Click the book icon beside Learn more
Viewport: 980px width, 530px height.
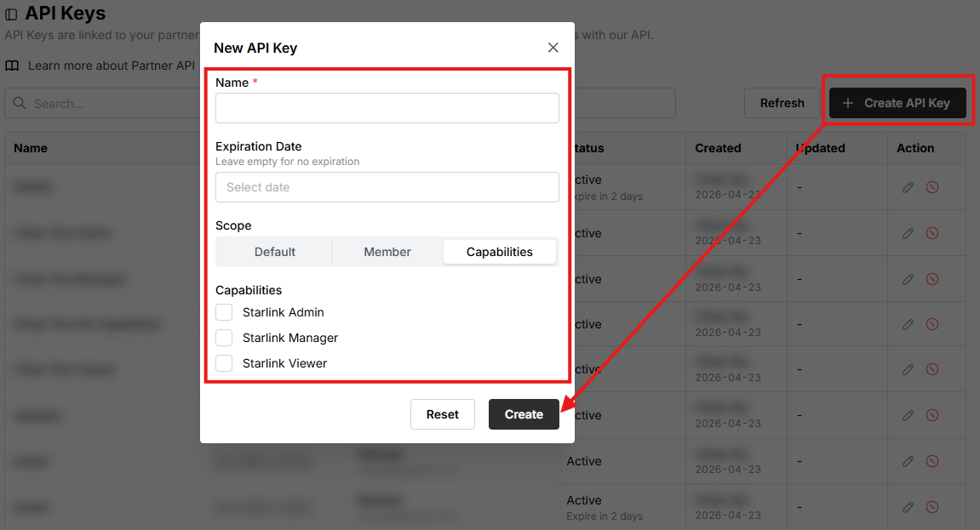point(12,66)
